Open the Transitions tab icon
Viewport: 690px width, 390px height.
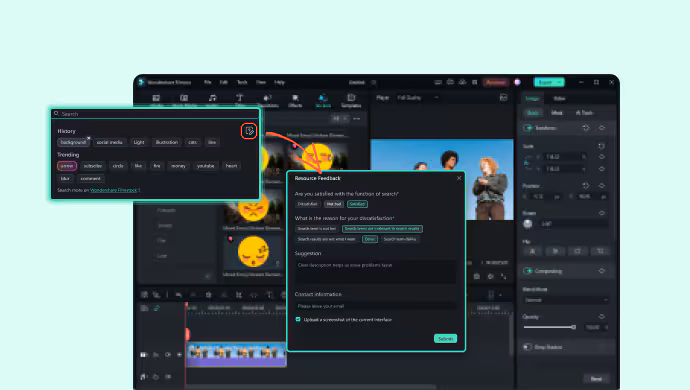pos(267,98)
